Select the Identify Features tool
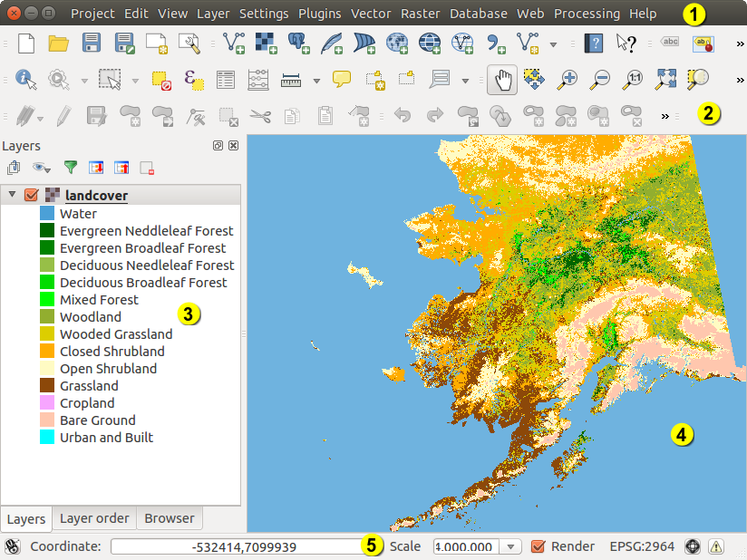 25,80
